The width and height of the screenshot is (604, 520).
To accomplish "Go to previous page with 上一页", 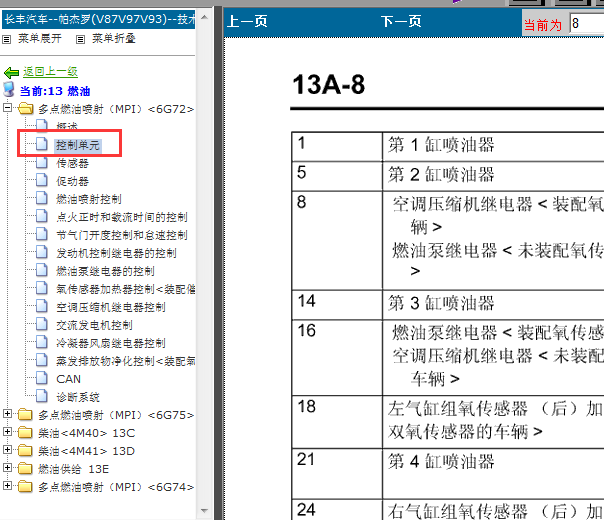I will tap(247, 21).
